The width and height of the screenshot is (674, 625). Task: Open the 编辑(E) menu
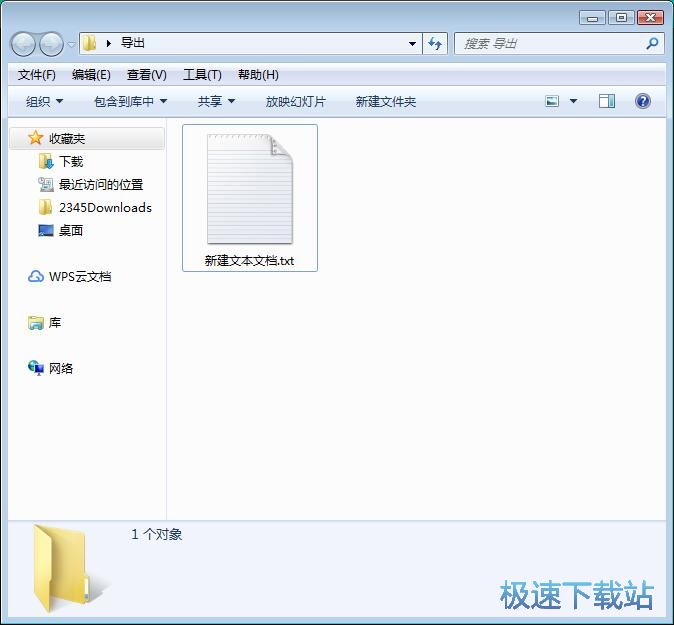[91, 75]
